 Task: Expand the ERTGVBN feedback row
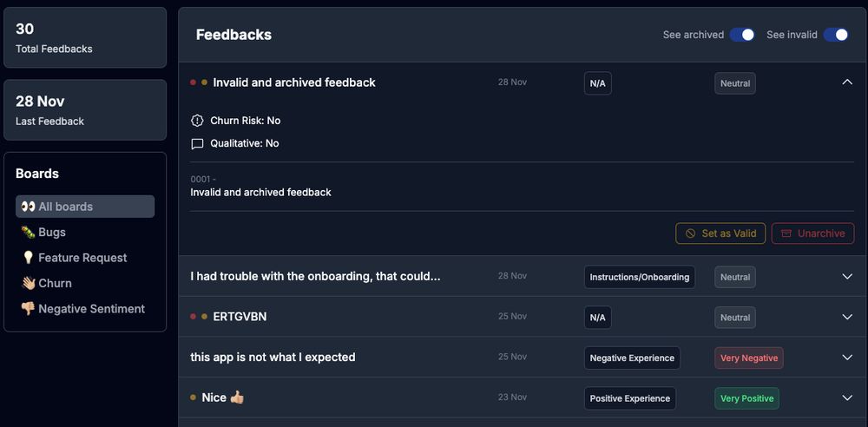pos(847,317)
